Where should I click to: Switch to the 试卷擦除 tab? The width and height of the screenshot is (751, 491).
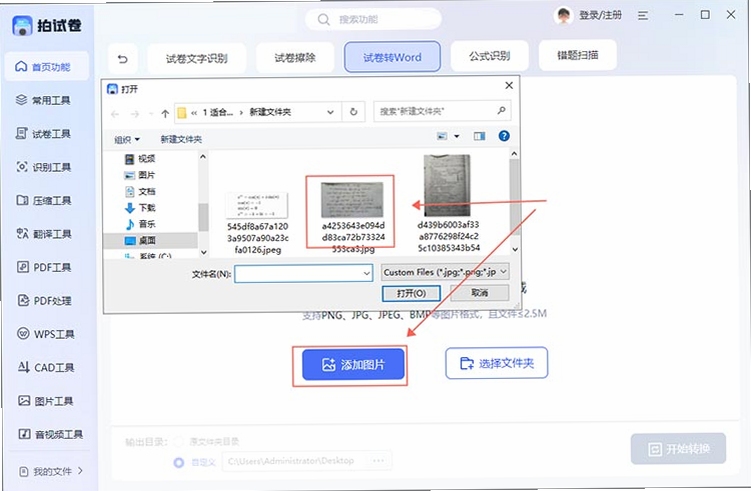pos(295,58)
